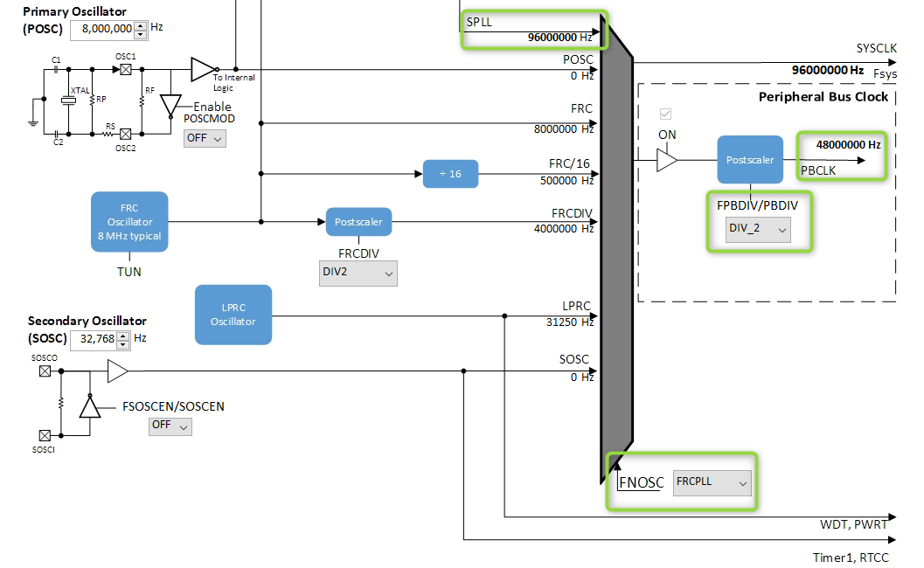Open the FSOSCEN/SOSCEN dropdown set to OFF

[x=170, y=426]
